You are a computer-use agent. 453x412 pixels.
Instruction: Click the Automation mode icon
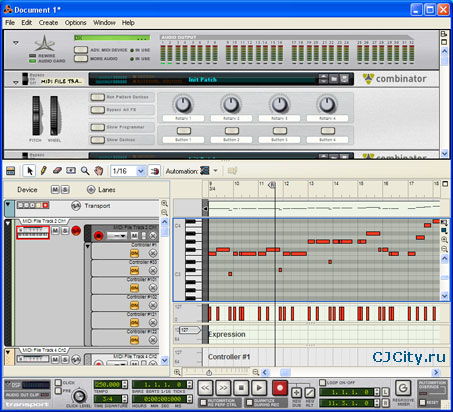(205, 171)
